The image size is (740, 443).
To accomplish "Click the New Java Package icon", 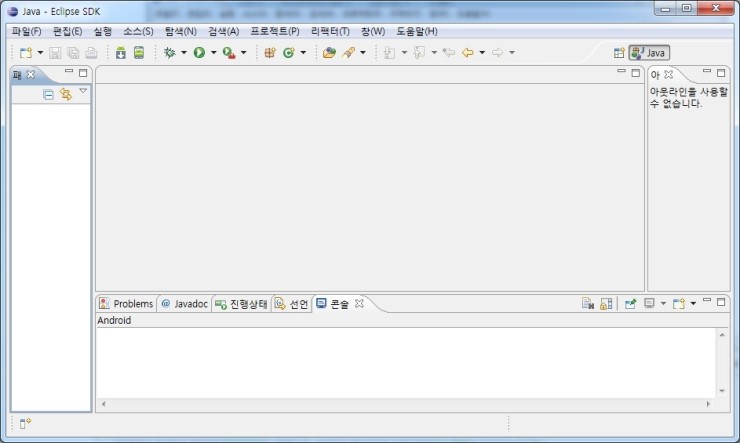I will click(x=269, y=52).
